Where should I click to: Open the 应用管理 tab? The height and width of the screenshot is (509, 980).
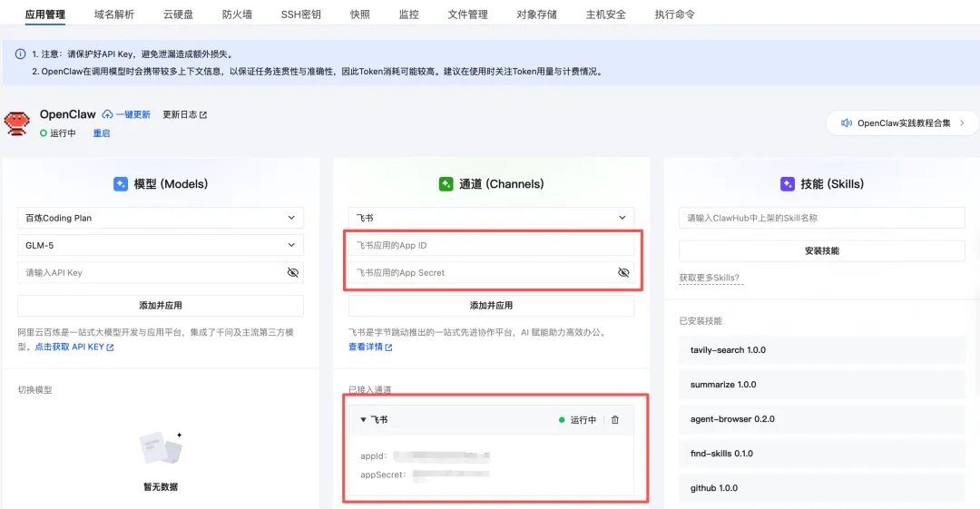45,15
